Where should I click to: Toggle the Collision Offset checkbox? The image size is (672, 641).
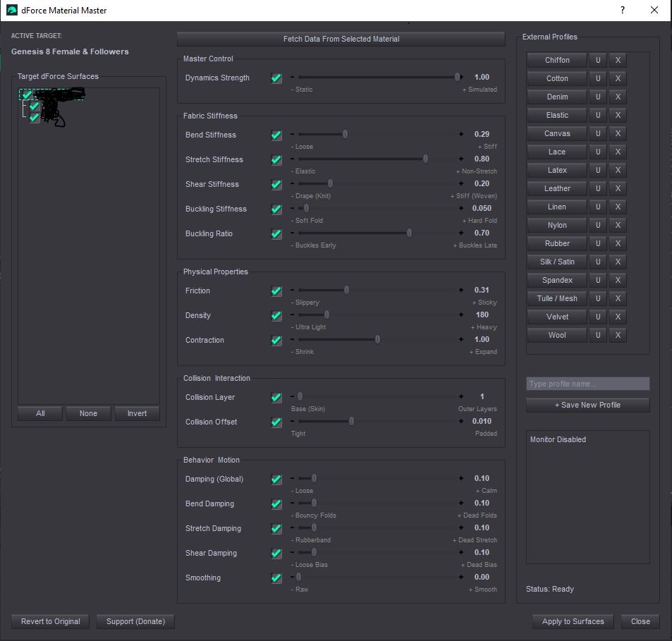click(276, 422)
